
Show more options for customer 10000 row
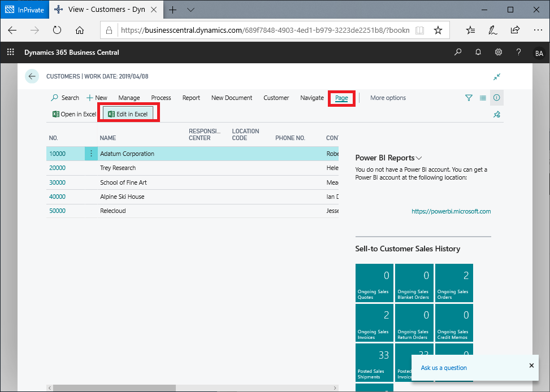coord(91,154)
